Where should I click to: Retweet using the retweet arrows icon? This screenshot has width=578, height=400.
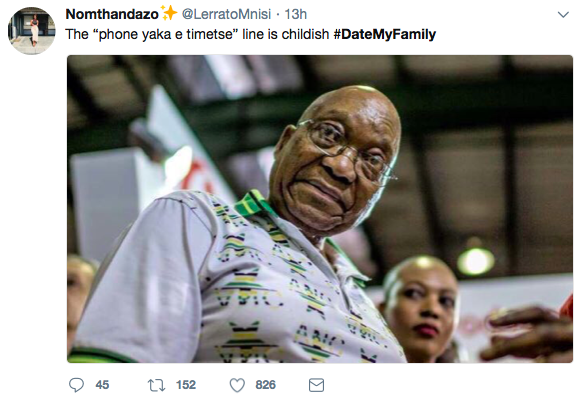pos(156,385)
